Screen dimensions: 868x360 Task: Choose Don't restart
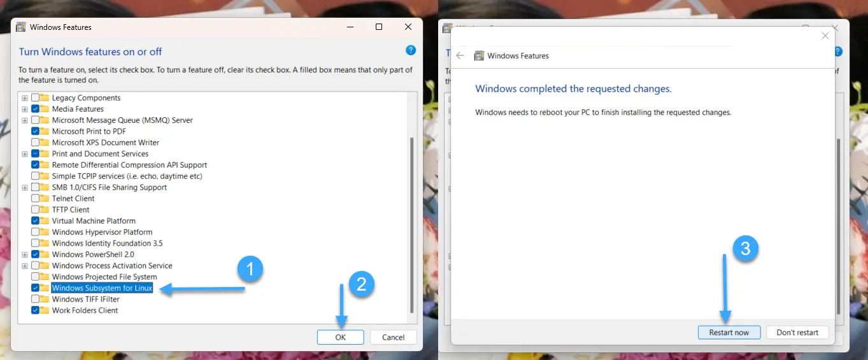click(797, 333)
